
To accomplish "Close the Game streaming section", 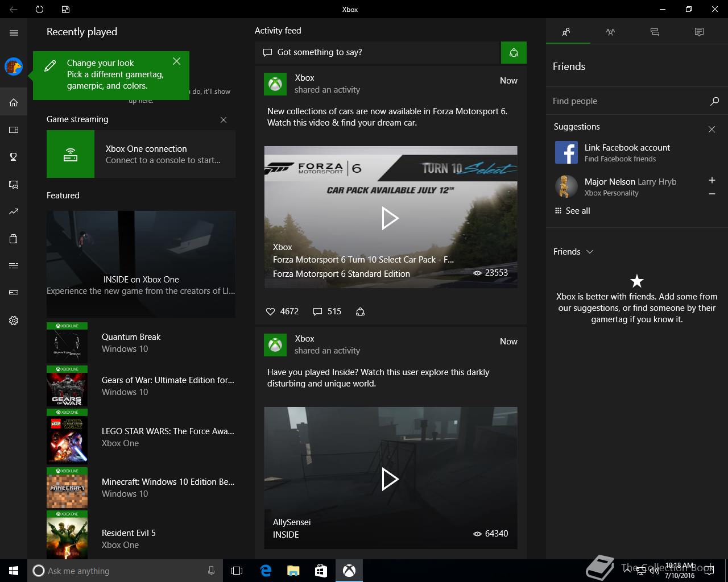I will (x=224, y=120).
